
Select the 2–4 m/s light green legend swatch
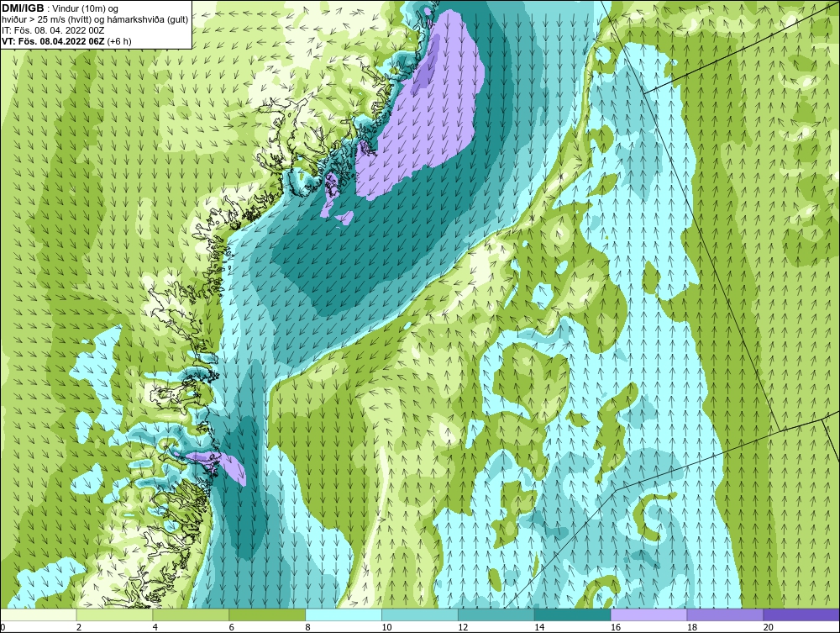click(114, 615)
